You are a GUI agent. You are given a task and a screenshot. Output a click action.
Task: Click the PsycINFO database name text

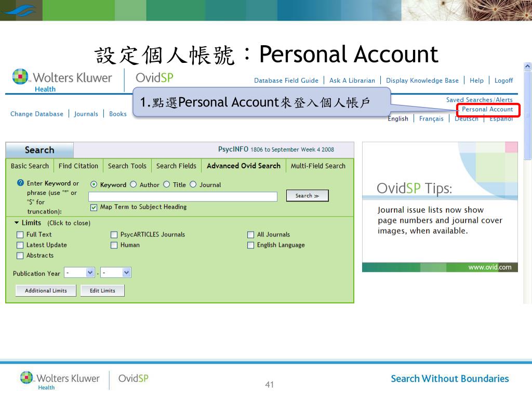coord(233,149)
